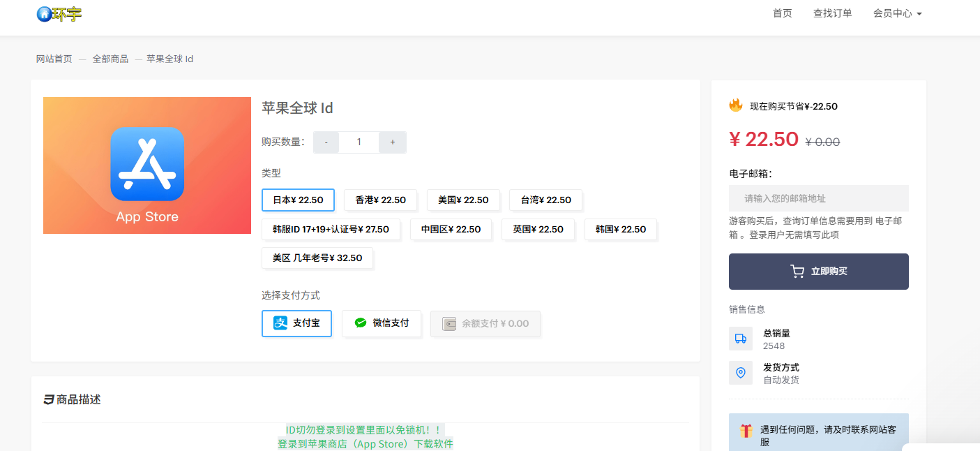Click the red ¥22.50 price
The height and width of the screenshot is (451, 980).
[764, 140]
